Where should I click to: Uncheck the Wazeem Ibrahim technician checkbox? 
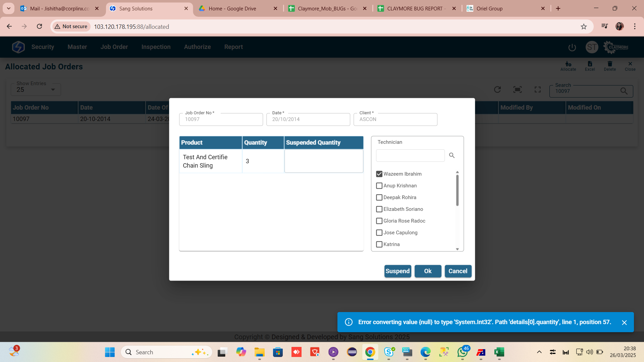pos(379,174)
